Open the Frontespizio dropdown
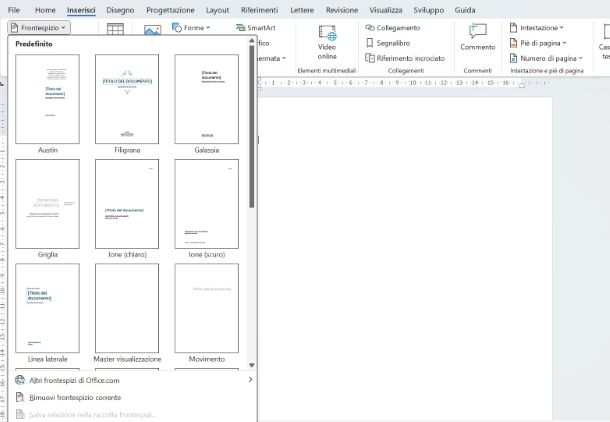Screen dimensions: 610x422 (42, 28)
